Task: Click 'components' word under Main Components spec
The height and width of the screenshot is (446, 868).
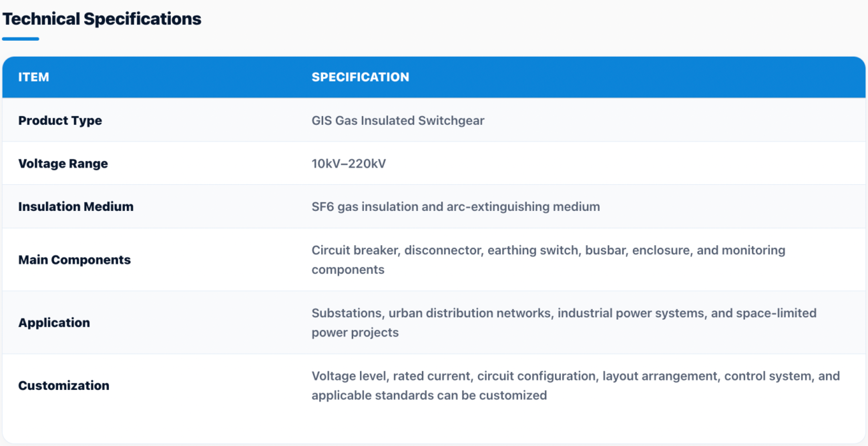Action: click(x=348, y=270)
